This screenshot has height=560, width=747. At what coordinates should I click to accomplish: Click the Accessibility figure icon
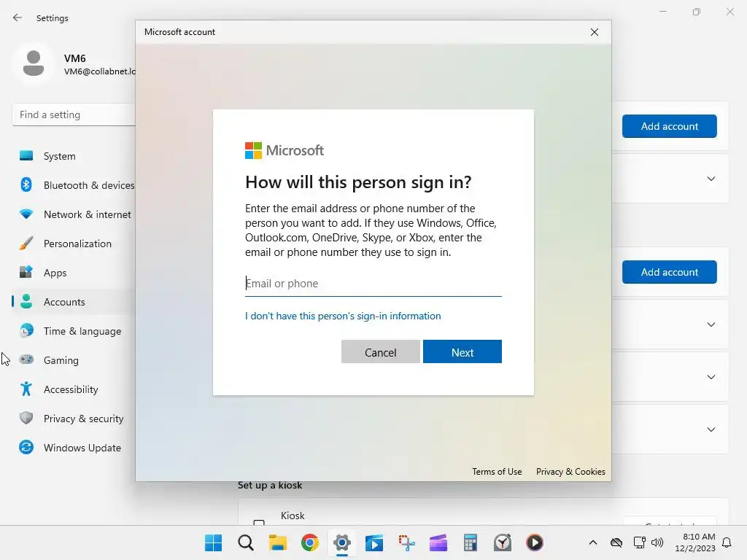(x=26, y=389)
